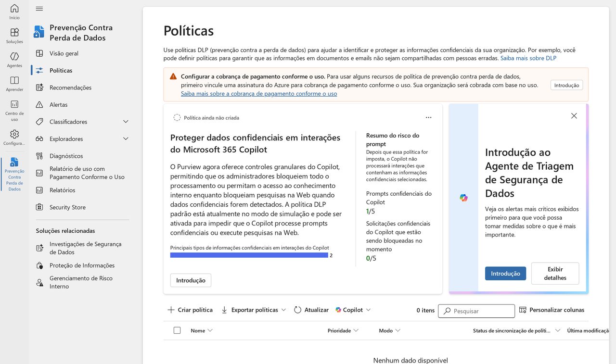Open the pay-as-you-go billing learn more link
Screen dimensions: 616x364
point(259,94)
